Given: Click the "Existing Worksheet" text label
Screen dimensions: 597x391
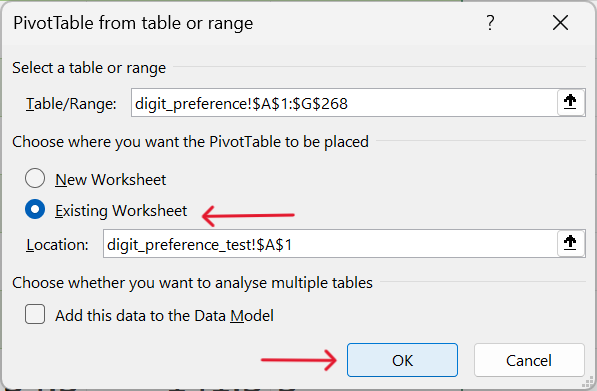Looking at the screenshot, I should click(x=121, y=211).
